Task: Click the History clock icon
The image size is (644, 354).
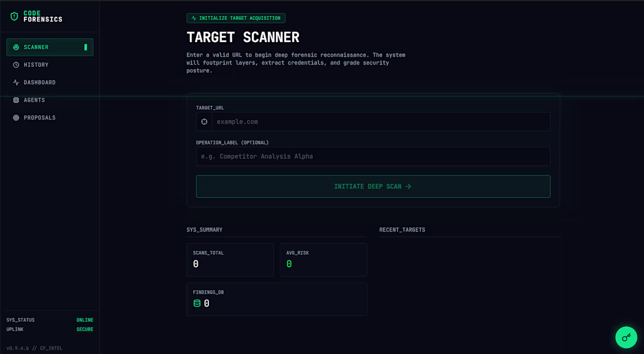Action: [16, 65]
